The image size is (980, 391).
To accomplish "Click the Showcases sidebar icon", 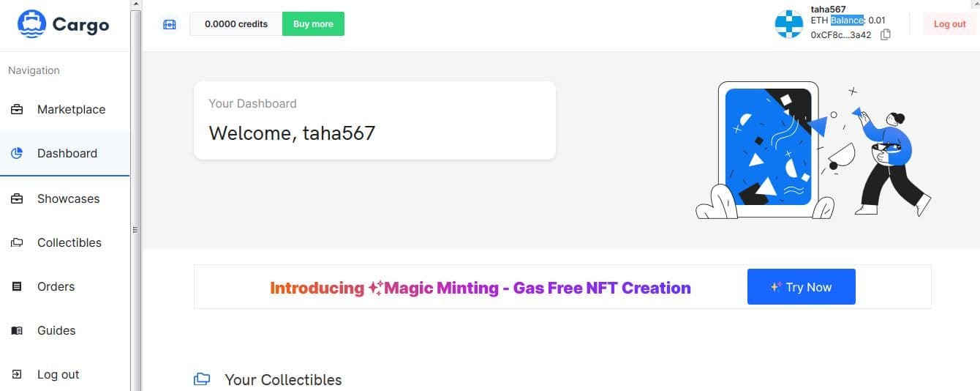I will click(x=17, y=199).
